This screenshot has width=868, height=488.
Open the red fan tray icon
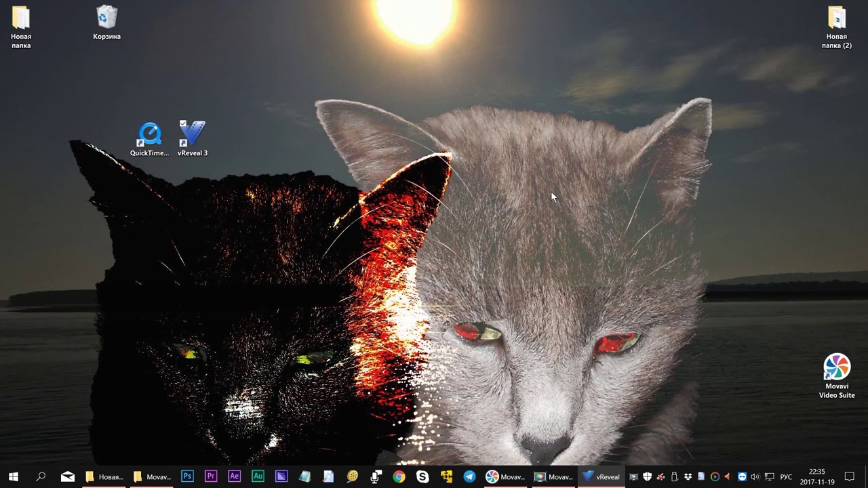660,476
